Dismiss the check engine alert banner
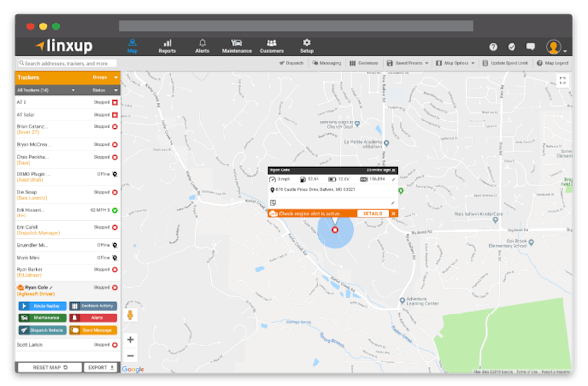This screenshot has height=386, width=588. pos(393,214)
